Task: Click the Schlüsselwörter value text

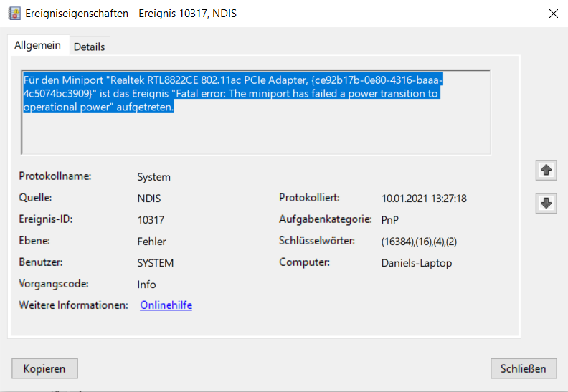Action: 419,242
